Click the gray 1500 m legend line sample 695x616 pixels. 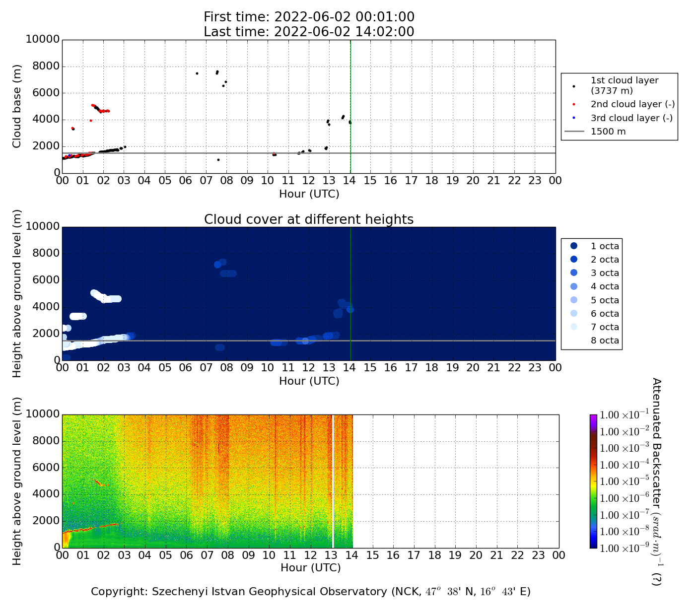coord(574,132)
